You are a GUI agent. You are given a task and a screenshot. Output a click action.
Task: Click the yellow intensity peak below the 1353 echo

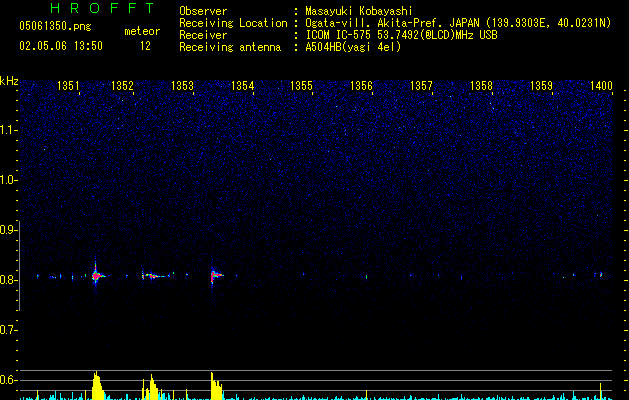coord(216,386)
